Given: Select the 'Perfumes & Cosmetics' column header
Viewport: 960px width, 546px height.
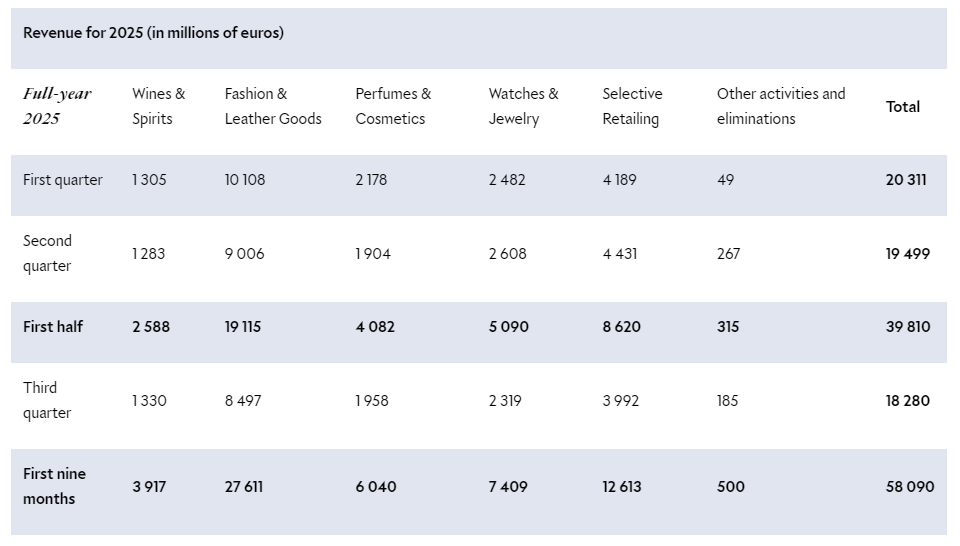Looking at the screenshot, I should coord(393,106).
